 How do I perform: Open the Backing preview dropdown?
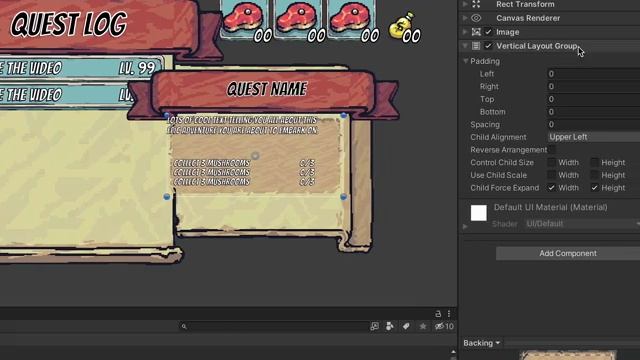coord(482,343)
